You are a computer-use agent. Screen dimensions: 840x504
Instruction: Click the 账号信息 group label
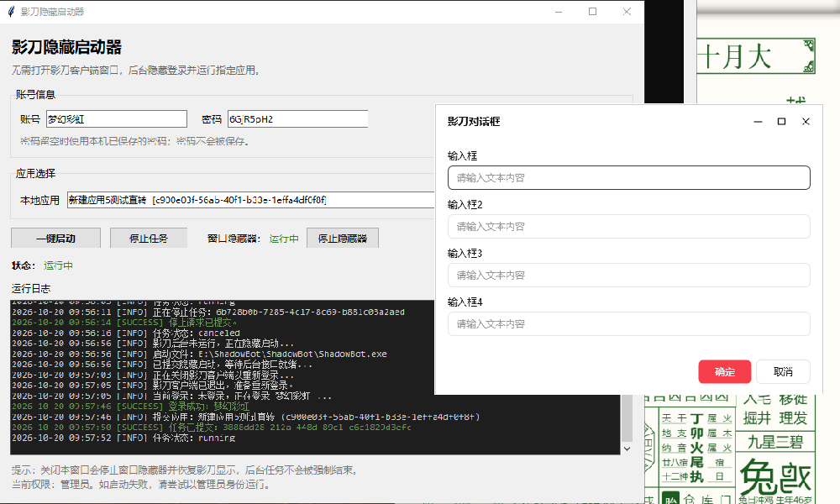(x=35, y=94)
